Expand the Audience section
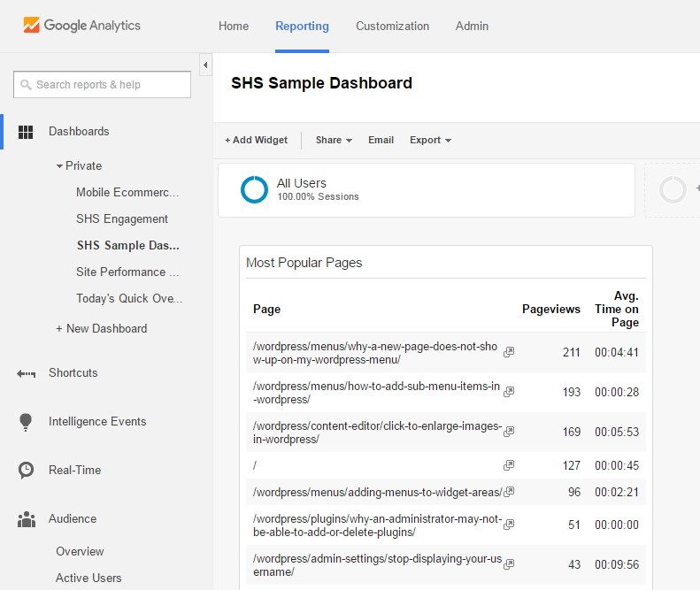Screen dimensions: 700x590 (x=73, y=518)
